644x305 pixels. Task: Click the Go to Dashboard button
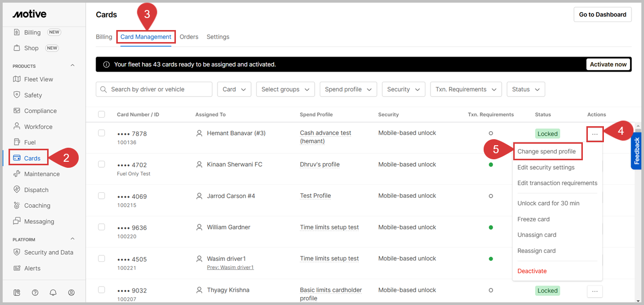tap(602, 15)
